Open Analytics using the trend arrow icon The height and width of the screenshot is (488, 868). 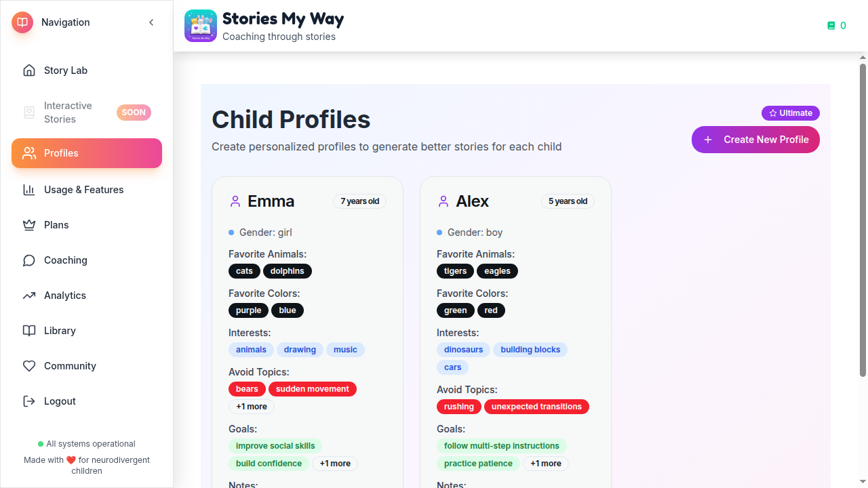pyautogui.click(x=29, y=295)
